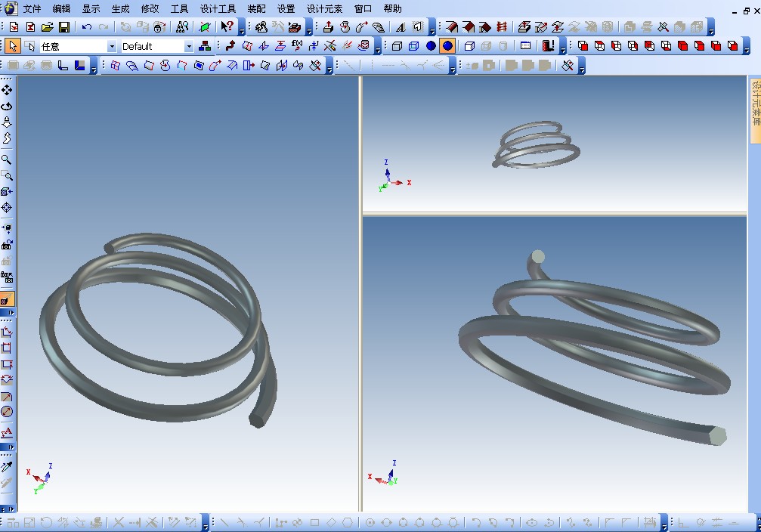Click the perspective box view icon
The width and height of the screenshot is (761, 532).
(469, 46)
